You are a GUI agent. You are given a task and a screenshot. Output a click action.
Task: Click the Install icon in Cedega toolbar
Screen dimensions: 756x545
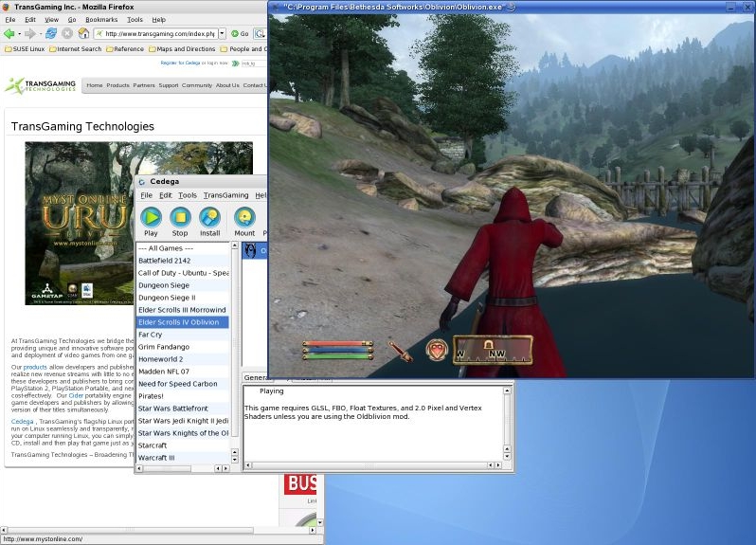209,218
